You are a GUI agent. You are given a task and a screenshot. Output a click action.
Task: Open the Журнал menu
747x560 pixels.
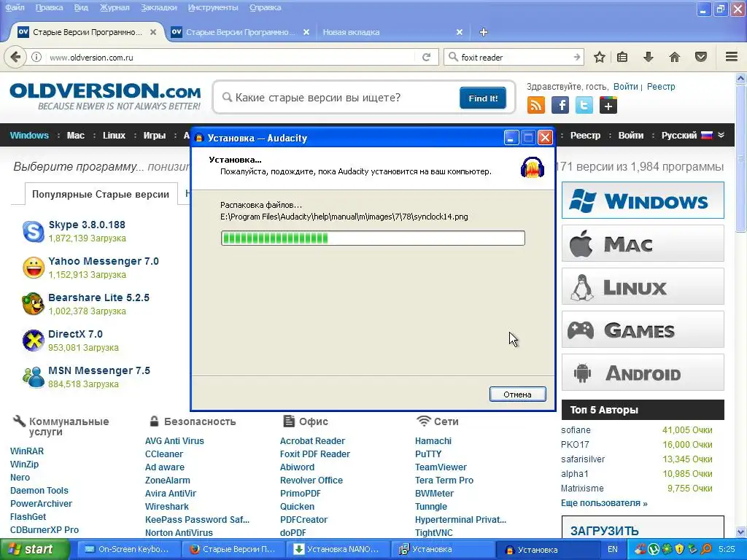pyautogui.click(x=115, y=7)
